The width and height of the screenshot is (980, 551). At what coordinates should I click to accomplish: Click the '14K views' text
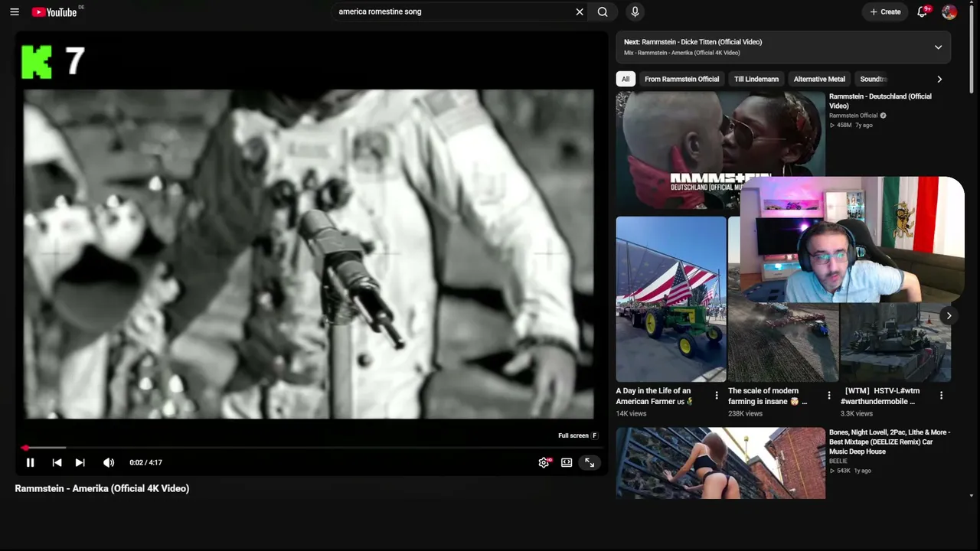(632, 413)
